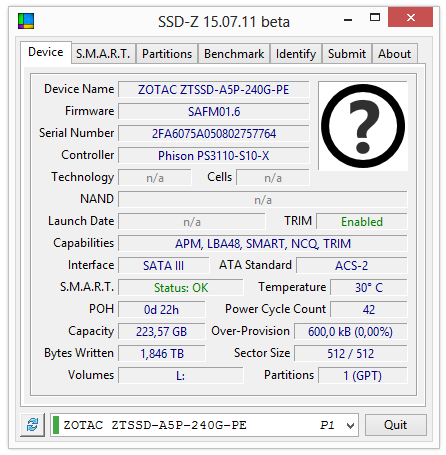Click the Serial Number 2FA6075A050802757764
Viewport: 446px width, 455px height.
[x=214, y=134]
